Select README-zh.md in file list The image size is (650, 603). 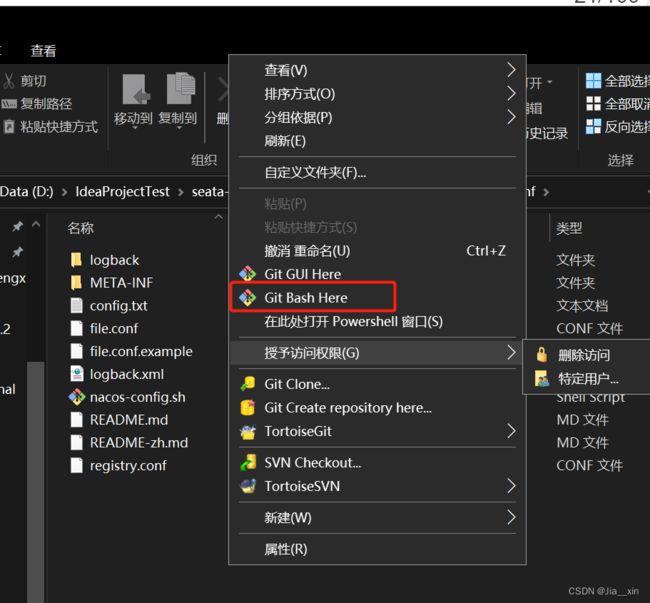point(138,443)
